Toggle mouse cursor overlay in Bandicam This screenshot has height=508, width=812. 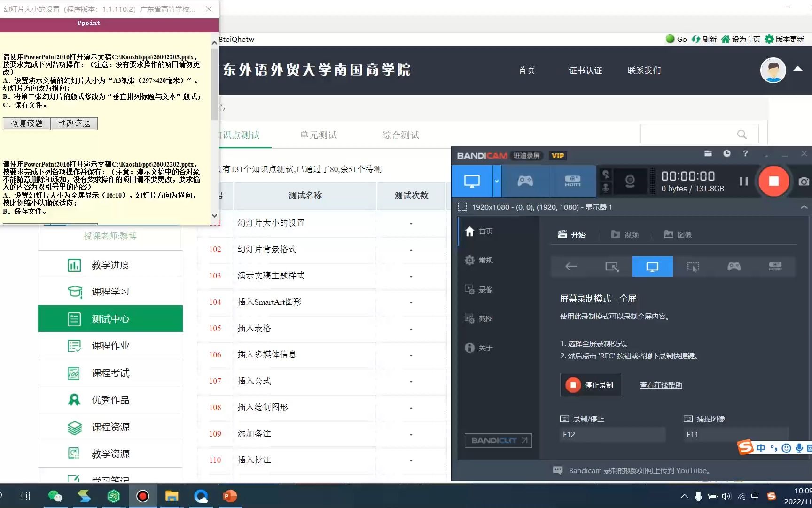pos(606,174)
